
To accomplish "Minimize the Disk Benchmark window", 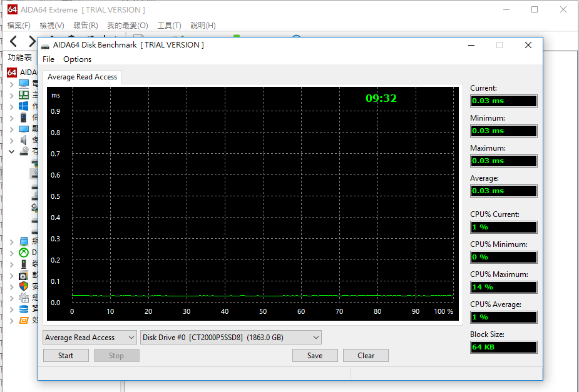I will tap(471, 45).
